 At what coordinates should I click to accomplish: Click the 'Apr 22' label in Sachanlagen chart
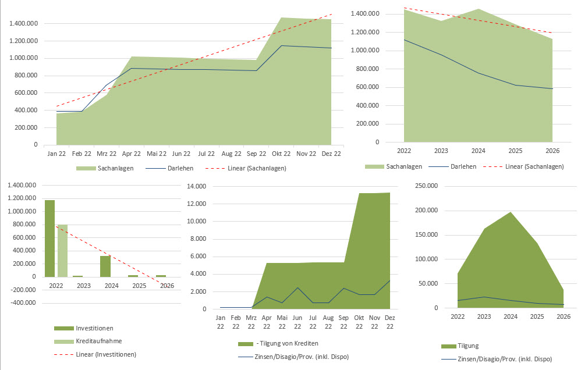pos(132,154)
